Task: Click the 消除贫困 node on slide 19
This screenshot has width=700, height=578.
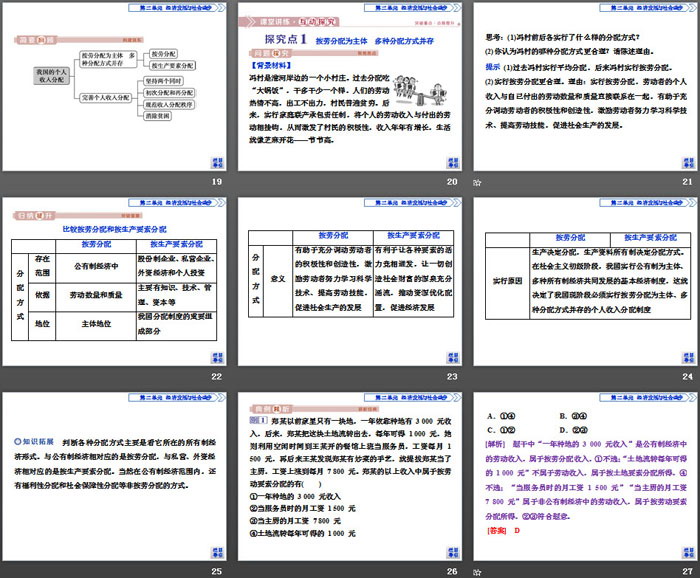Action: (x=157, y=116)
